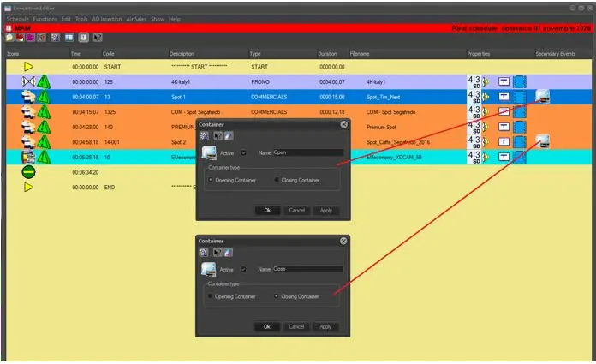This screenshot has width=596, height=364.
Task: Toggle Active checkbox in the Close container dialog
Action: 244,269
